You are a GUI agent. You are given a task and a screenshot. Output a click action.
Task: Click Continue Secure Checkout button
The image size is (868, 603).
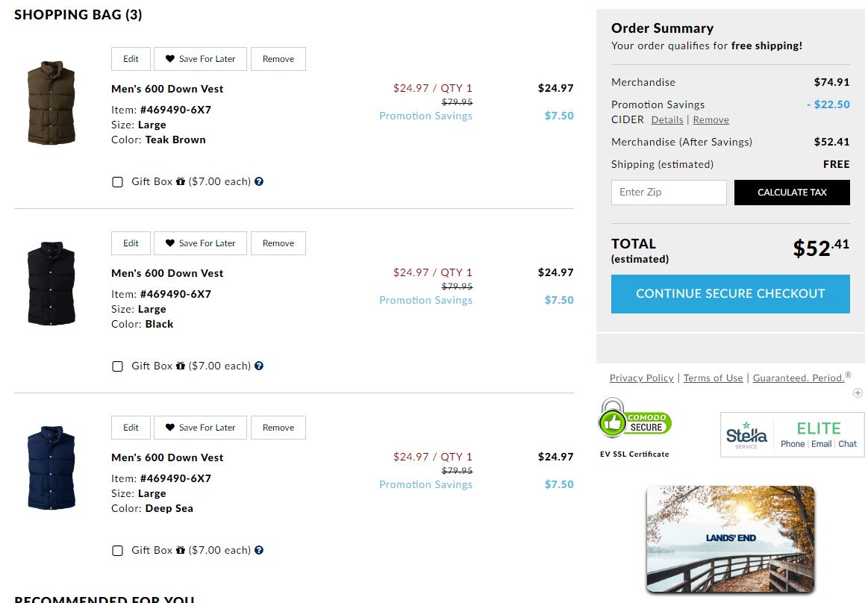pyautogui.click(x=730, y=294)
